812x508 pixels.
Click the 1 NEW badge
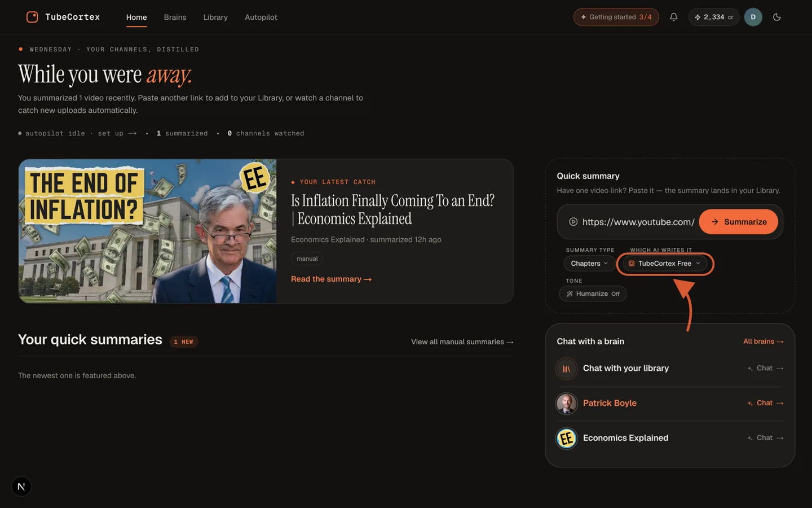tap(184, 342)
